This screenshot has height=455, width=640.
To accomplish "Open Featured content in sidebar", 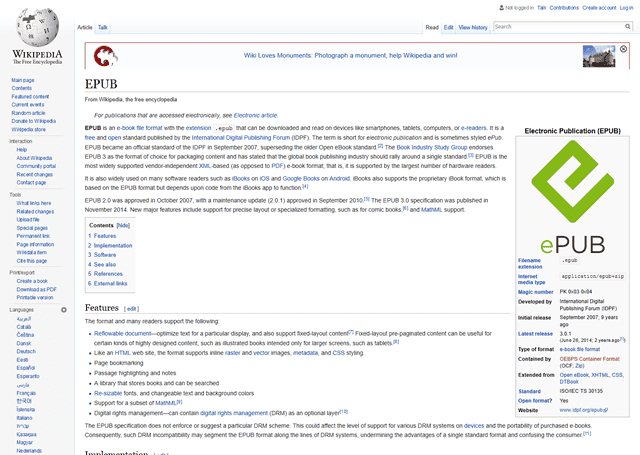I will pyautogui.click(x=30, y=97).
